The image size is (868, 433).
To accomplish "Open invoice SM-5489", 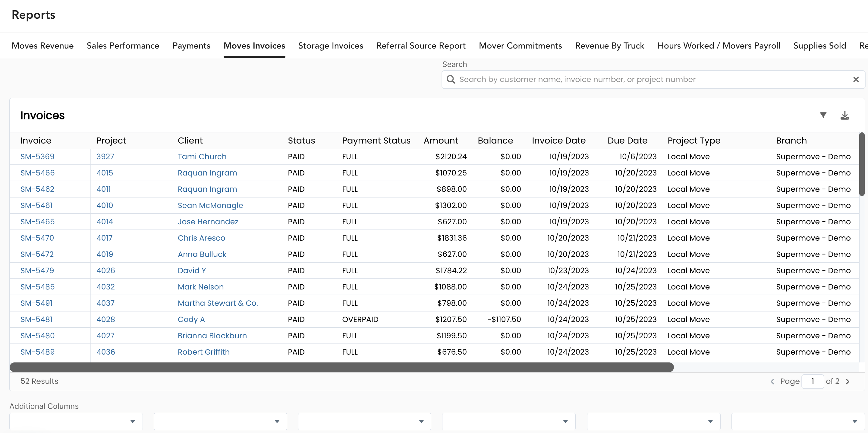I will tap(37, 352).
